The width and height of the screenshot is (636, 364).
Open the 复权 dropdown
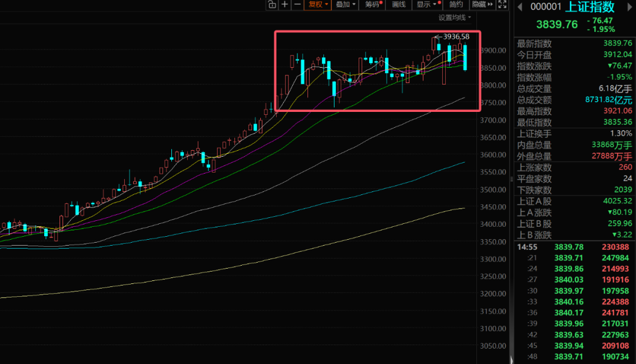[318, 5]
